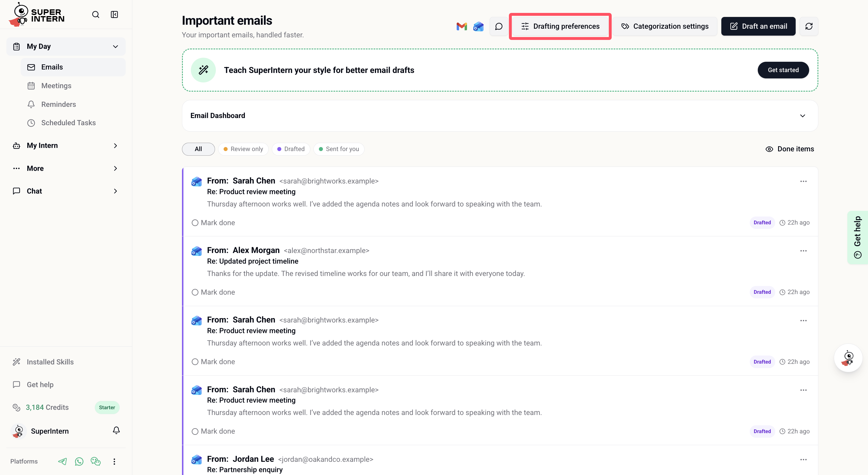Click the SuperIntern profile name
Viewport: 868px width, 475px height.
coord(50,431)
